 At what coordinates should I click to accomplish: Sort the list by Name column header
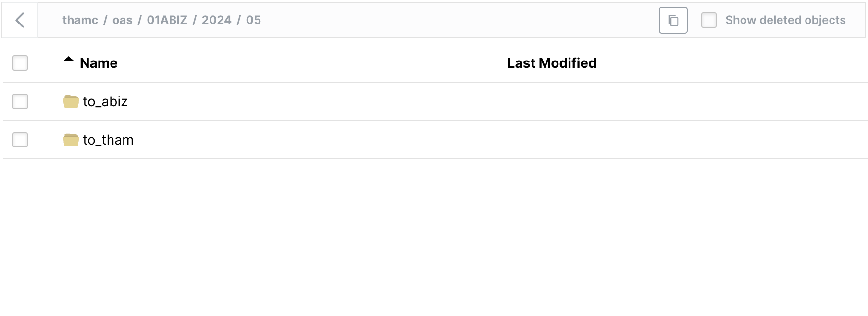[99, 63]
